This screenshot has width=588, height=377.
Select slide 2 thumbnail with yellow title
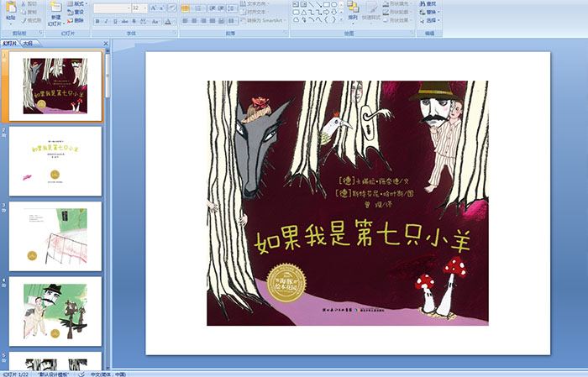[55, 161]
